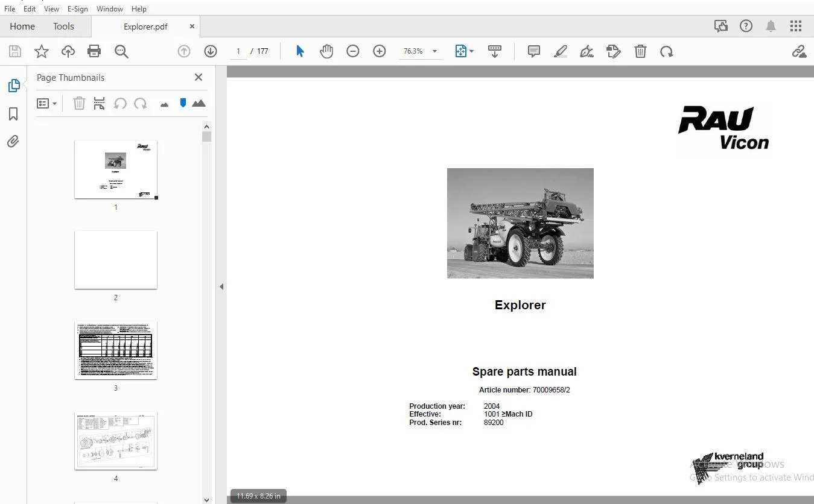
Task: Reduce thumbnail size small mountain icon
Action: [164, 104]
